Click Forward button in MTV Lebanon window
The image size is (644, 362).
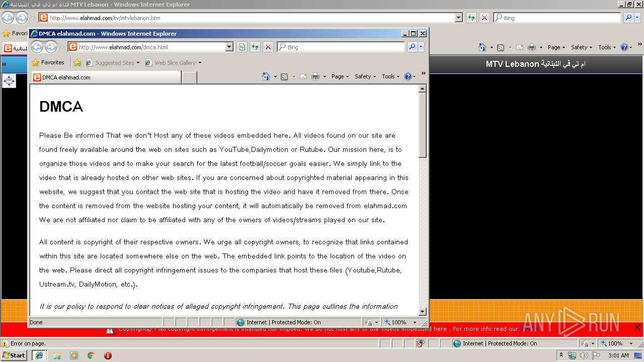click(22, 18)
